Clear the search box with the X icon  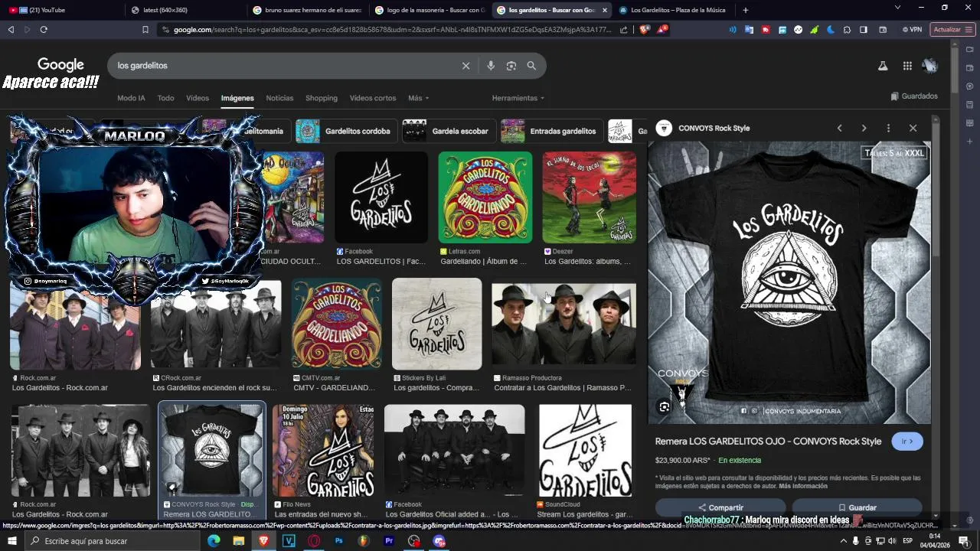[465, 66]
